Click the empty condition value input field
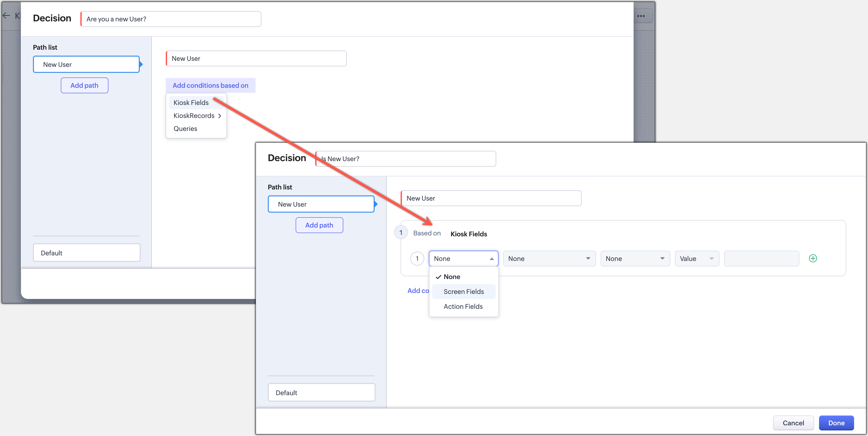The width and height of the screenshot is (868, 436). pos(761,258)
